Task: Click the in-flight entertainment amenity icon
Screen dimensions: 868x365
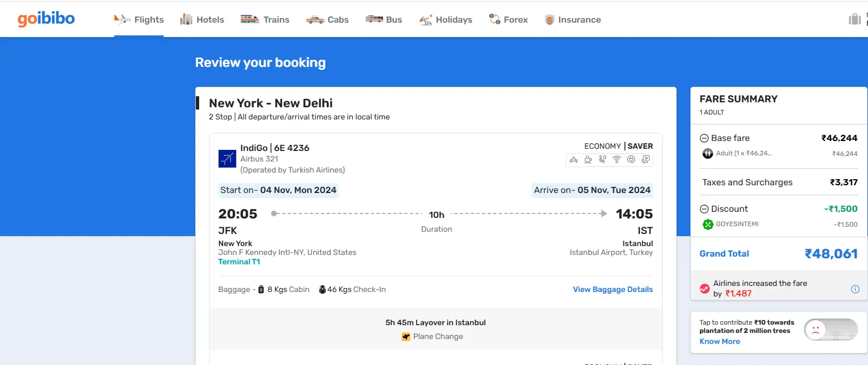Action: (x=646, y=159)
